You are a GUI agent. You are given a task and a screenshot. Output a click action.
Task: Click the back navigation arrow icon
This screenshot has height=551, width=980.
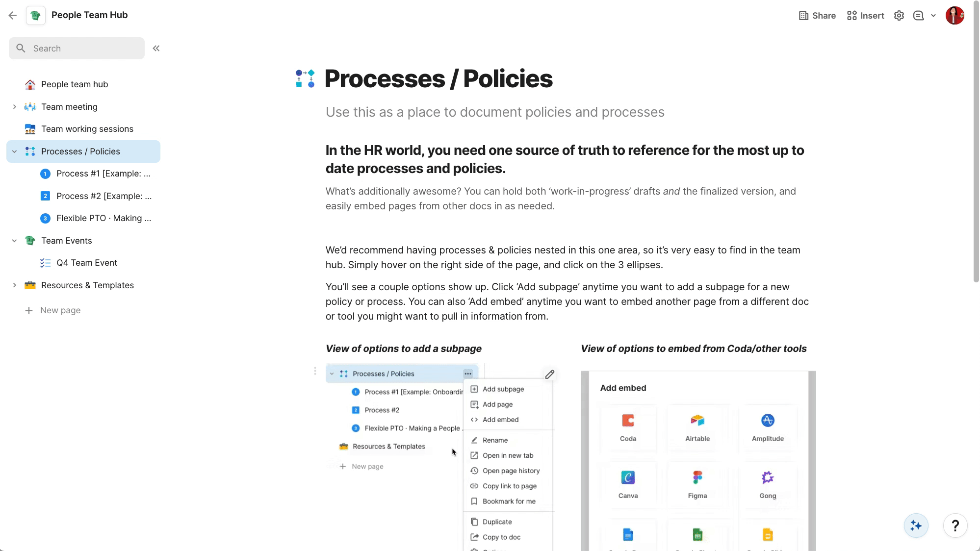coord(13,15)
